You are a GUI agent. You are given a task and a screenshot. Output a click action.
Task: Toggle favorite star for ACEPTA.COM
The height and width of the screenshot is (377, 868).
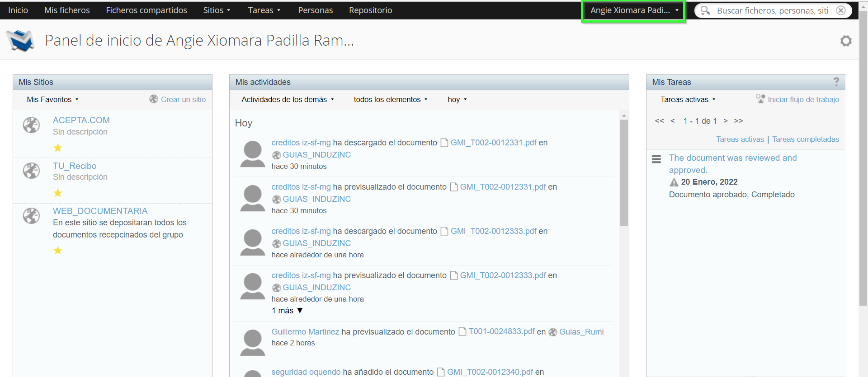pos(58,148)
